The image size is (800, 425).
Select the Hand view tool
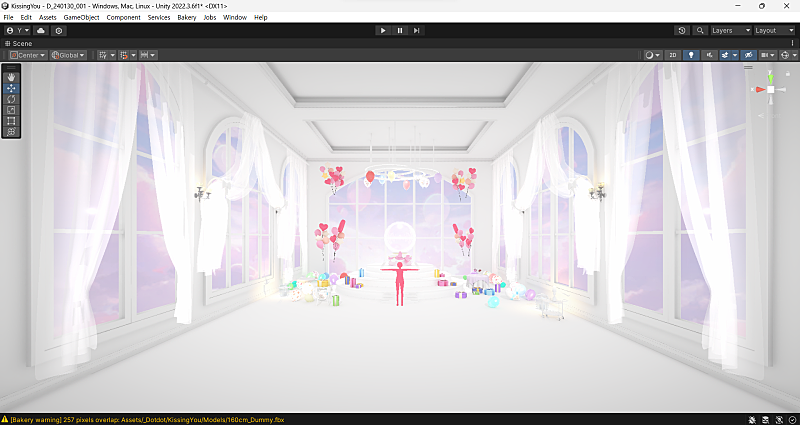11,76
